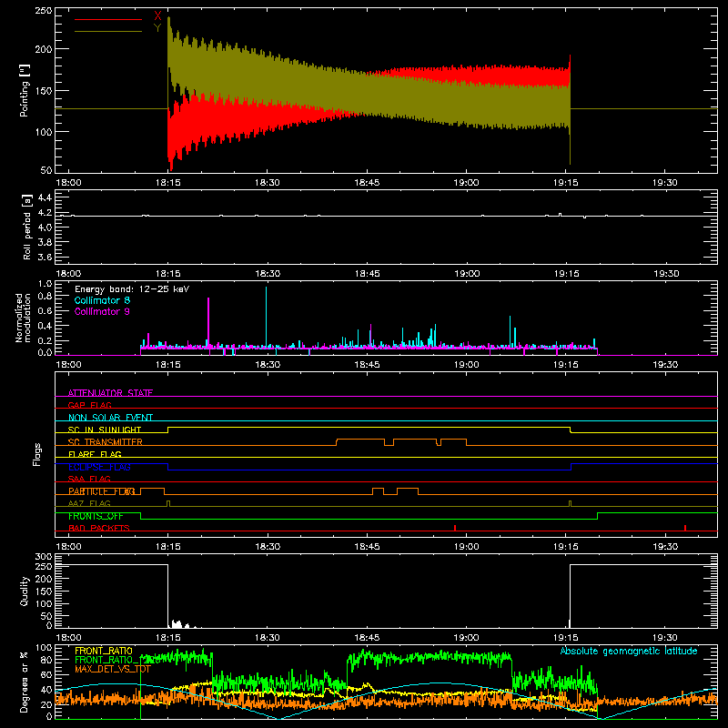This screenshot has height=728, width=728.
Task: Click the 18:45 time label under Pointing plot
Action: pyautogui.click(x=367, y=183)
